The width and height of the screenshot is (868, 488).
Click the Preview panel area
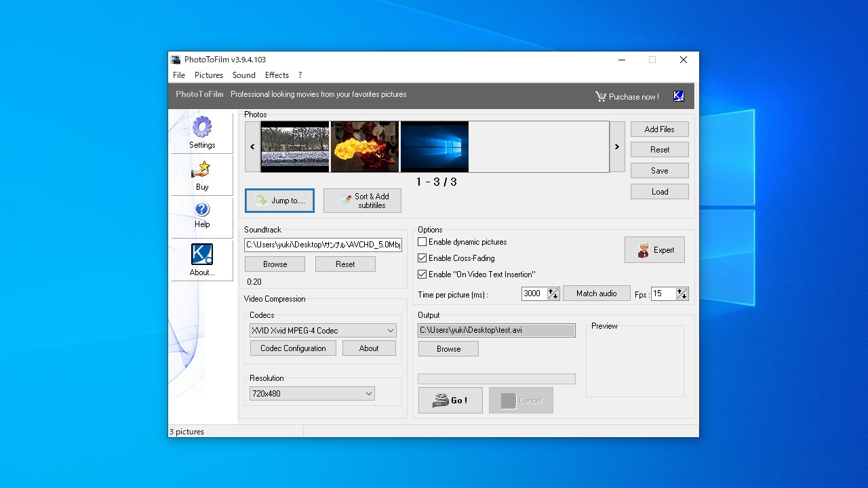(x=635, y=361)
